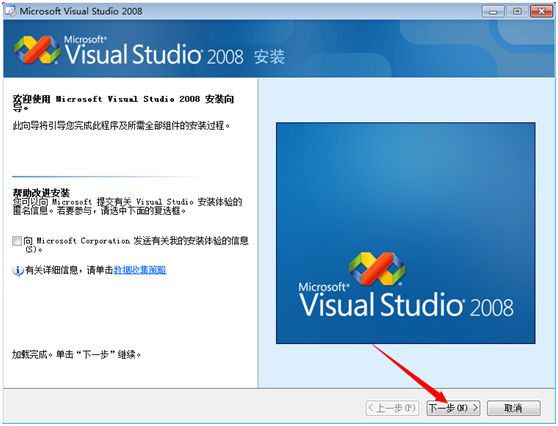Maximize the setup wizard window
558x426 pixels.
tap(517, 11)
